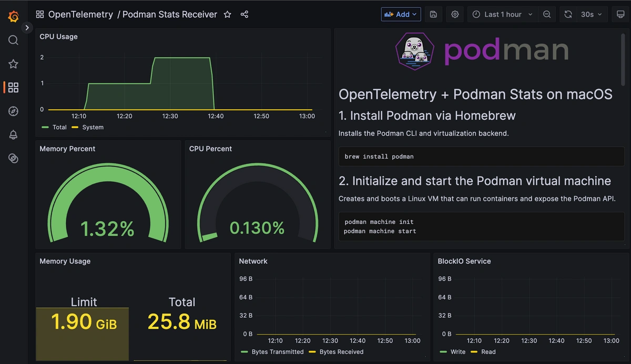Click heading Initialize and start the Podman virtual machine
Viewport: 631px width, 364px height.
[x=475, y=181]
